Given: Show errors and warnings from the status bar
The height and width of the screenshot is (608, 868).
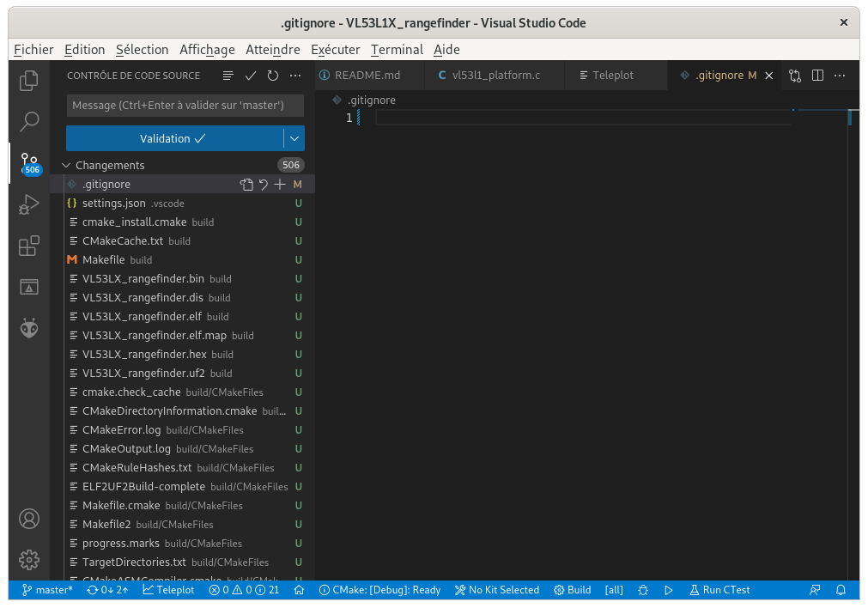Looking at the screenshot, I should pyautogui.click(x=244, y=590).
